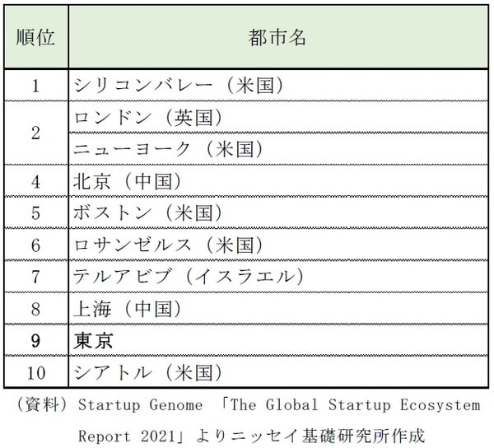
Task: Click the bold rank 9 cell
Action: (35, 340)
